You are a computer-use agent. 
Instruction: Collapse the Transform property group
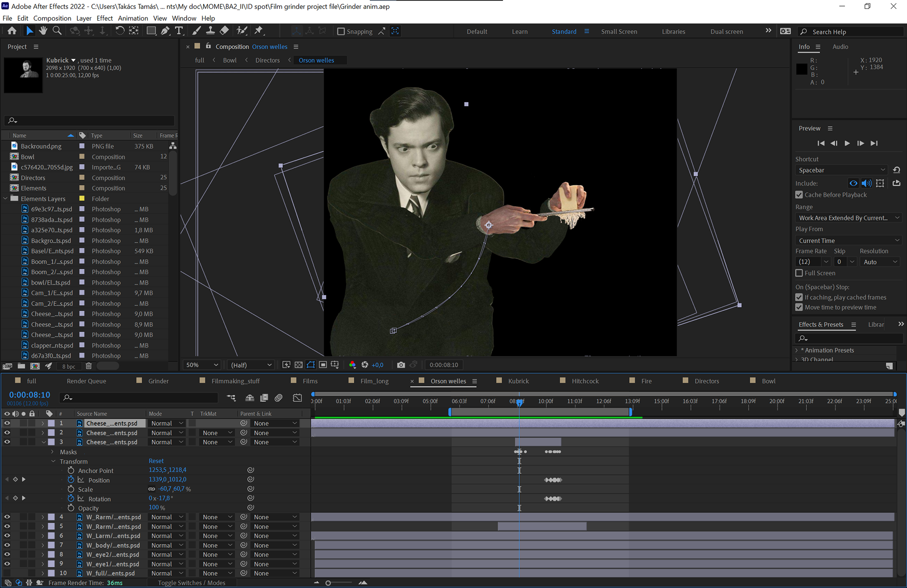(53, 461)
